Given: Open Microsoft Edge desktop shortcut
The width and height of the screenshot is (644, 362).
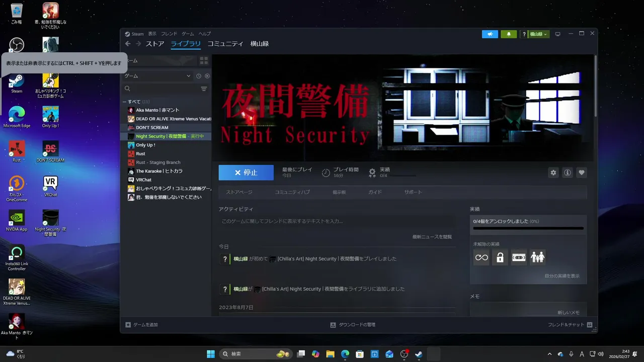Looking at the screenshot, I should tap(17, 117).
